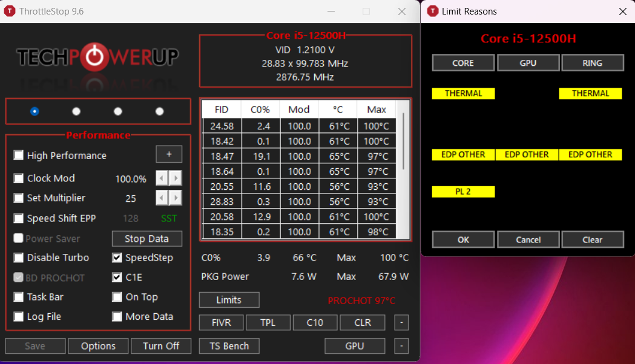The width and height of the screenshot is (635, 364).
Task: Increase Set Multiplier with right arrow
Action: [x=176, y=198]
